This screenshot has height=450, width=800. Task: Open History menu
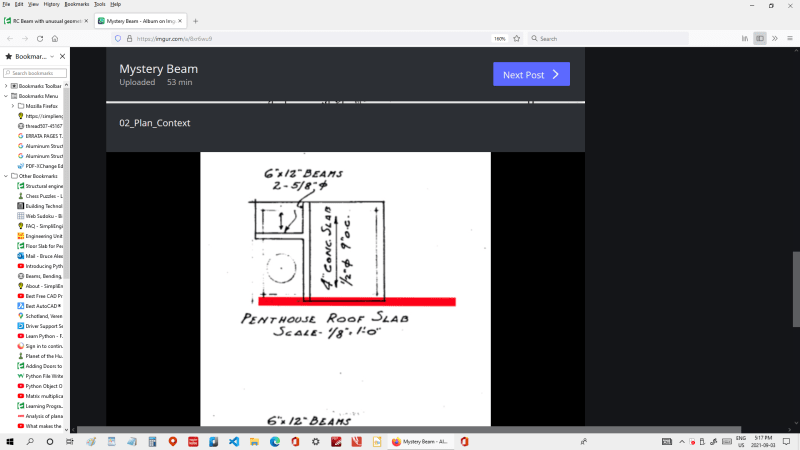coord(51,4)
